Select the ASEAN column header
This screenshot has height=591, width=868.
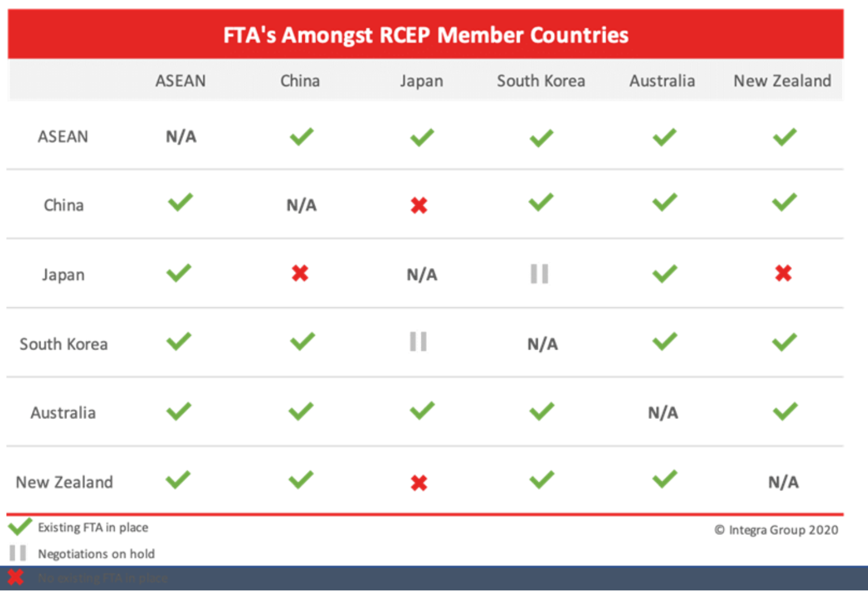[x=180, y=81]
